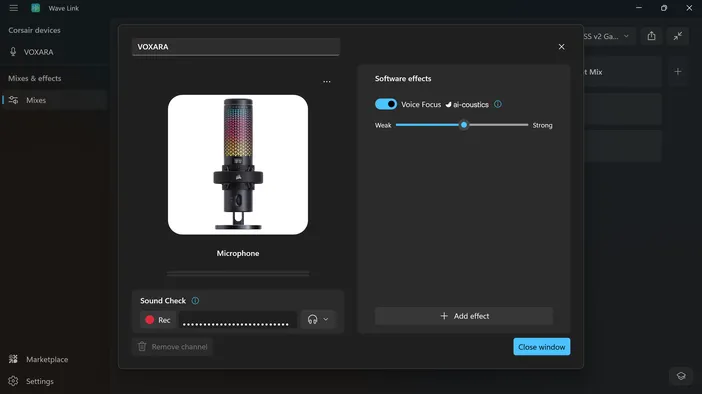The width and height of the screenshot is (702, 394).
Task: Toggle Voice Focus effect off
Action: [386, 104]
